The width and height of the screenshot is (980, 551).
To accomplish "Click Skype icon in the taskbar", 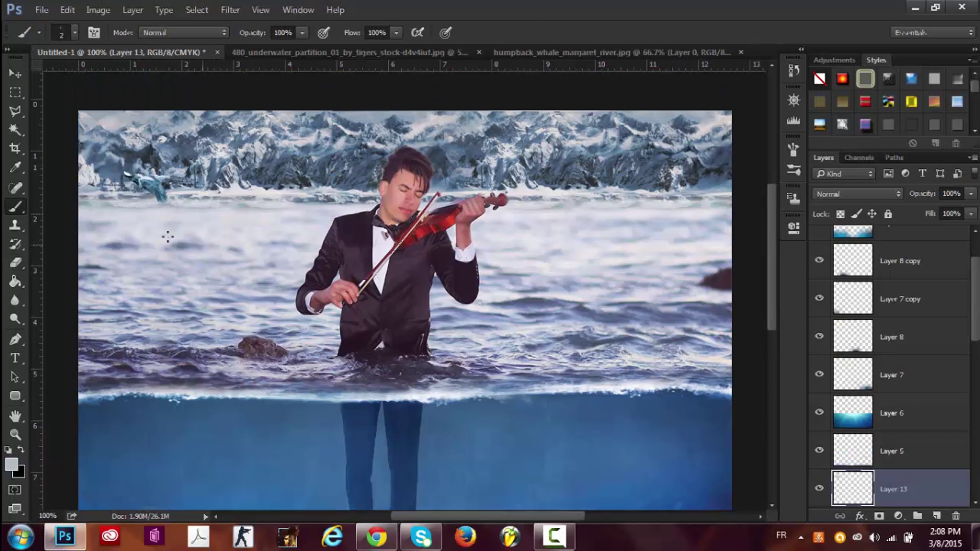I will [x=421, y=536].
